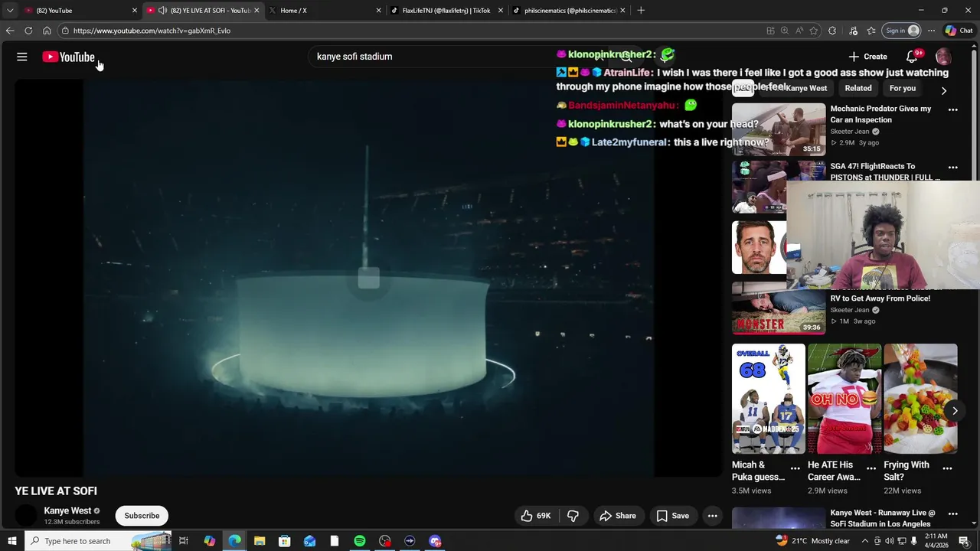Viewport: 980px width, 551px height.
Task: Go to the browser home page
Action: coord(47,31)
